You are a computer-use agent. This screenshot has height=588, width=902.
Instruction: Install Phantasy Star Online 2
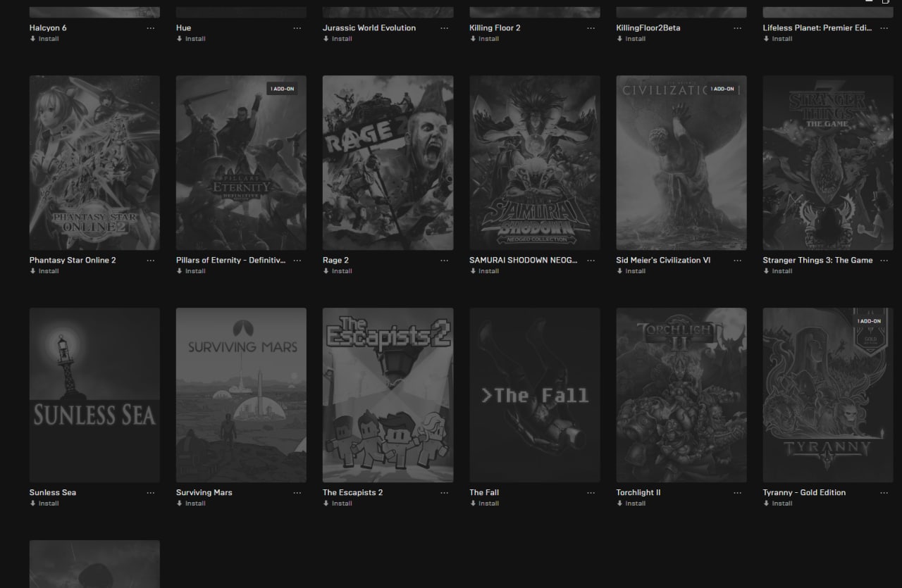(44, 271)
